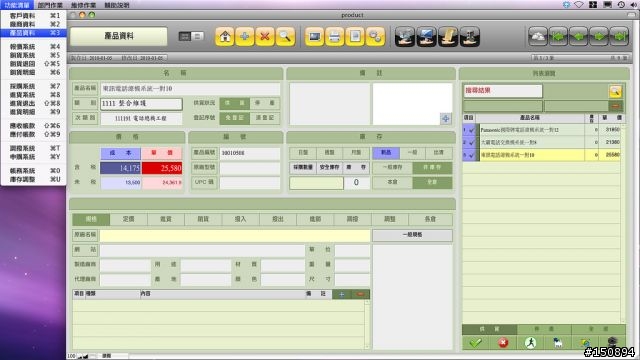640x360 pixels.
Task: Select the 新品 stock status toggle
Action: (x=386, y=153)
